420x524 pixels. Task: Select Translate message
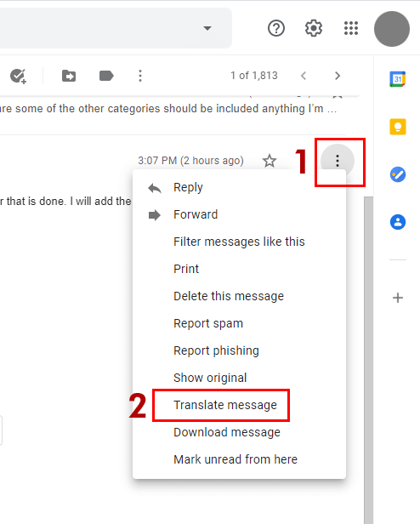click(x=239, y=405)
